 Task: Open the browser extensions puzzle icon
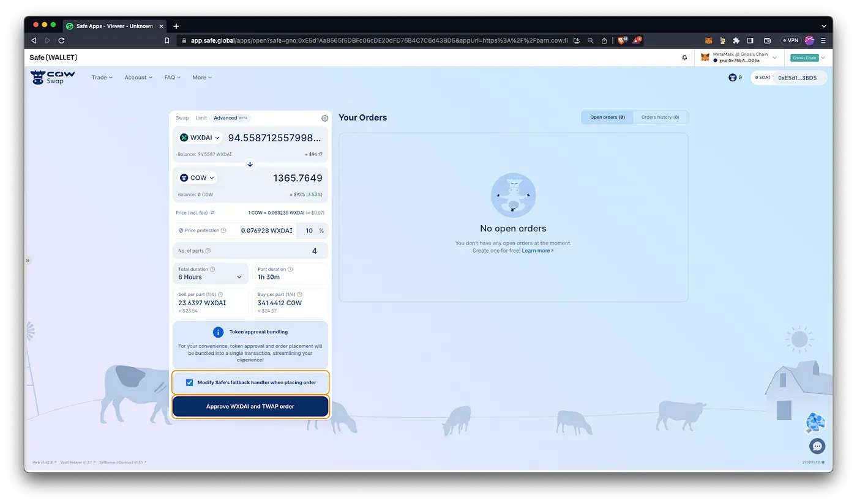click(x=736, y=40)
